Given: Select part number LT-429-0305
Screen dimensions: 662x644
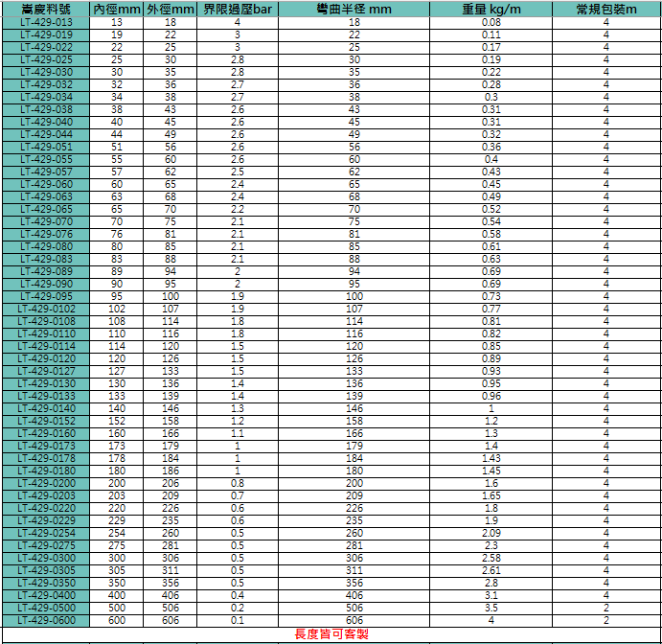Looking at the screenshot, I should [x=46, y=570].
